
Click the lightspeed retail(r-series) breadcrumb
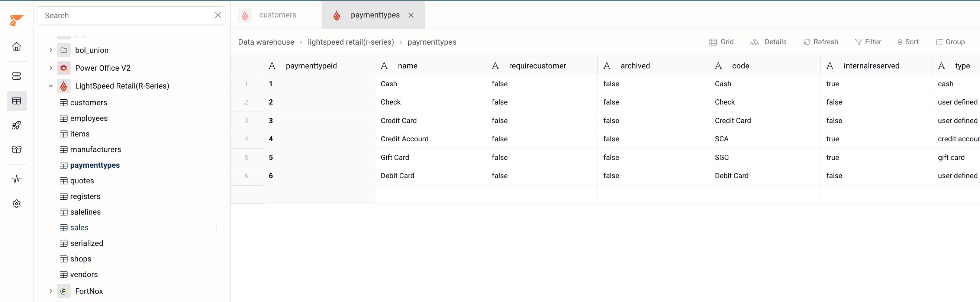pos(351,42)
